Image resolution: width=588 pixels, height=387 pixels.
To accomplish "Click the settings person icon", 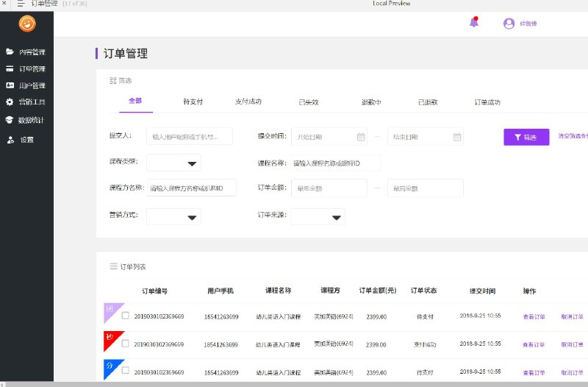I will (x=10, y=140).
